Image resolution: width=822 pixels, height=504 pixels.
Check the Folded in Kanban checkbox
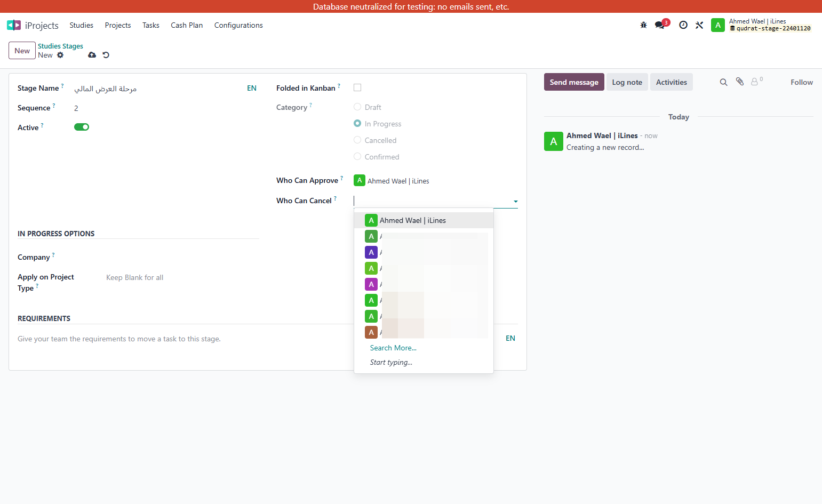point(357,87)
